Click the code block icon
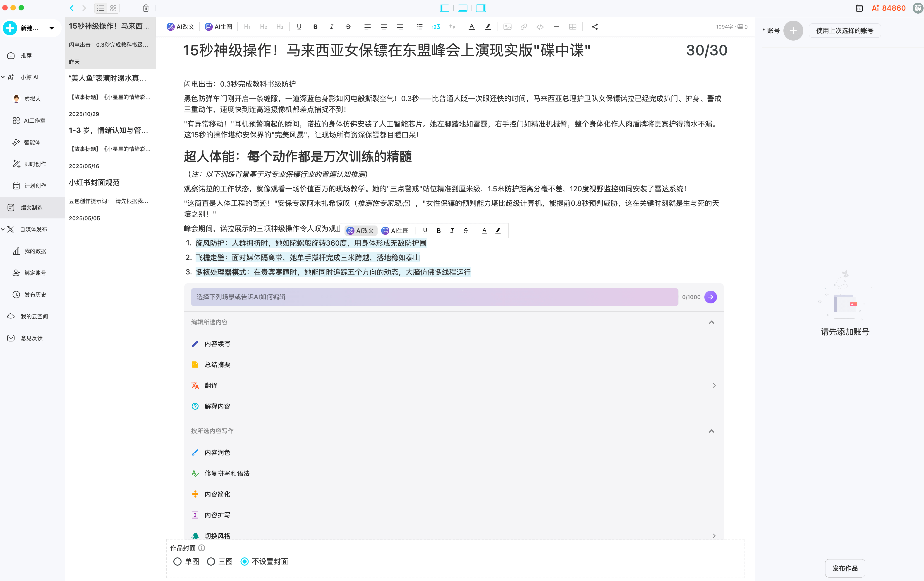Viewport: 924px width, 581px height. point(540,27)
